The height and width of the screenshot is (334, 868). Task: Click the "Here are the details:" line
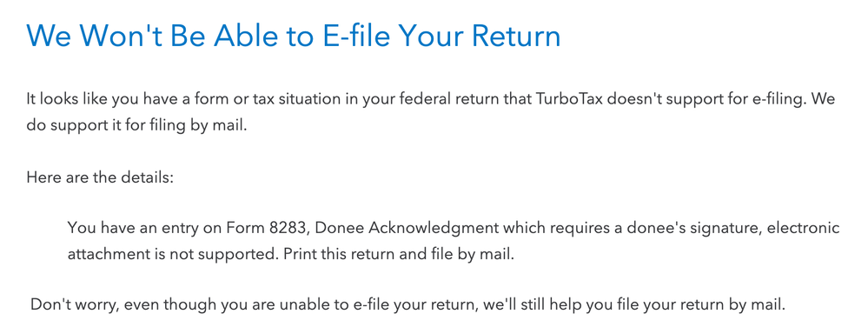tap(100, 178)
